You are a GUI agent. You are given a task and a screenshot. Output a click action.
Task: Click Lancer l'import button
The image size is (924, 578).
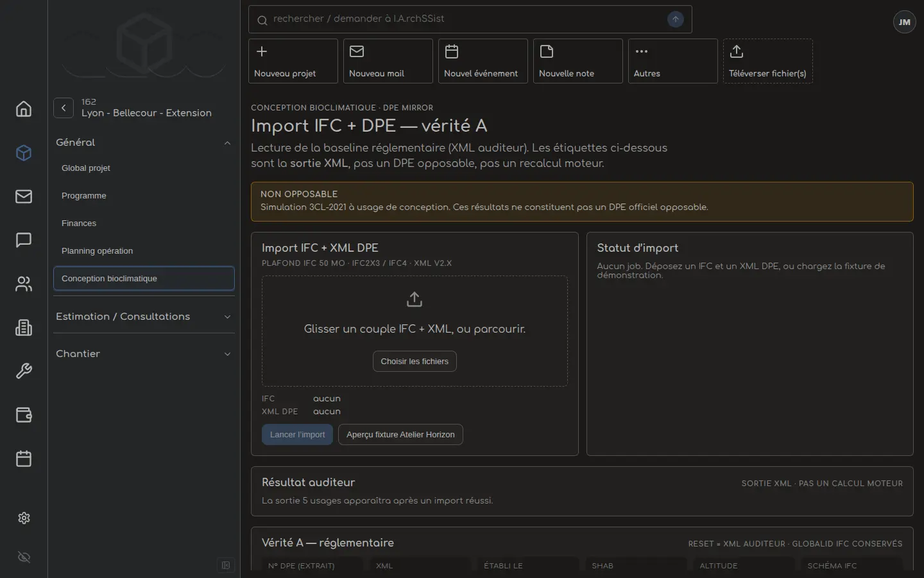297,435
